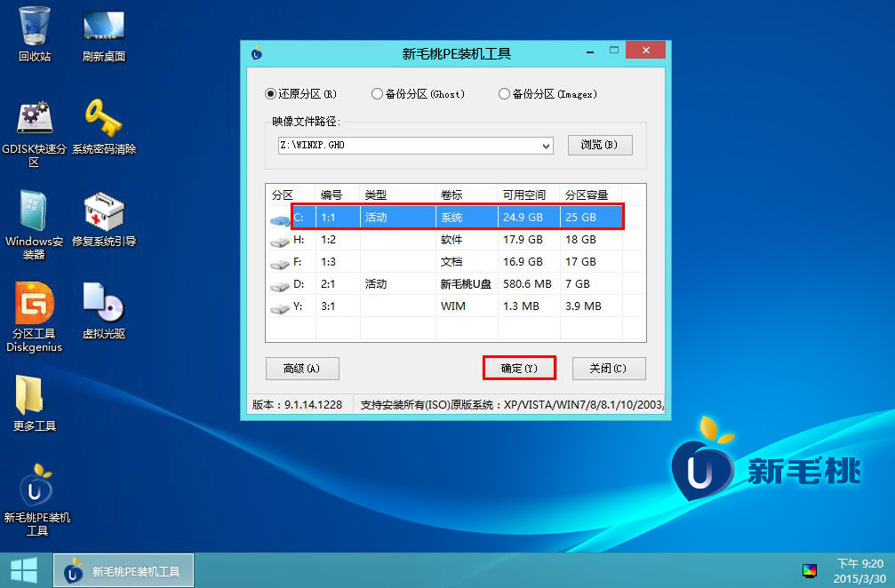Screen dimensions: 895x588
Task: Click the 高级(A) advanced button
Action: pos(302,369)
